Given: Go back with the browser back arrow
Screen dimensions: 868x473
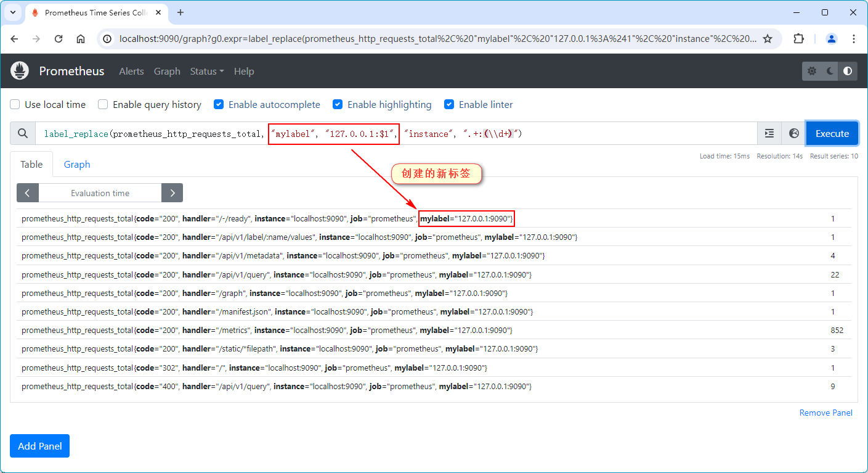Looking at the screenshot, I should coord(15,38).
